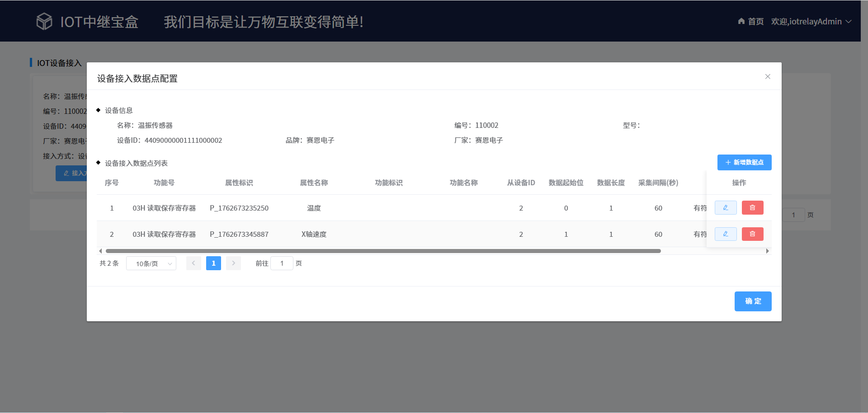Image resolution: width=868 pixels, height=413 pixels.
Task: Click the 首页 home icon
Action: pos(741,21)
